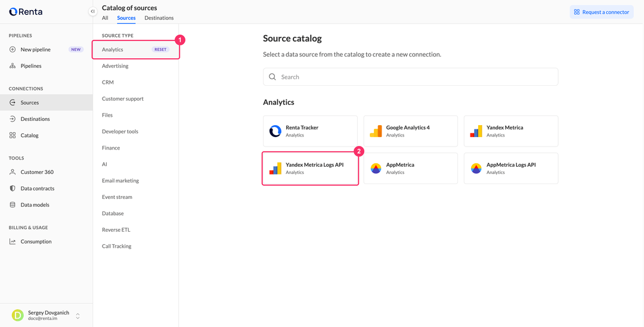Click the Google Analytics 4 logo icon
The image size is (644, 327).
(x=376, y=131)
